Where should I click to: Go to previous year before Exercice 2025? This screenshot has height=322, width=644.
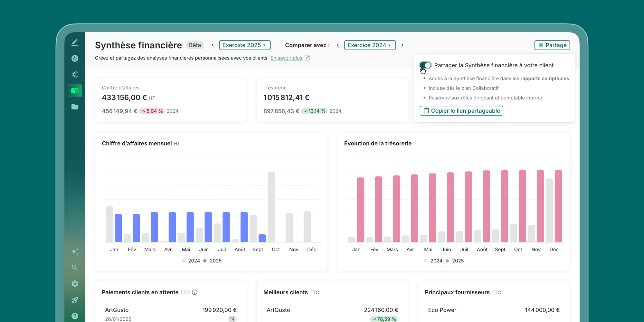(x=213, y=45)
